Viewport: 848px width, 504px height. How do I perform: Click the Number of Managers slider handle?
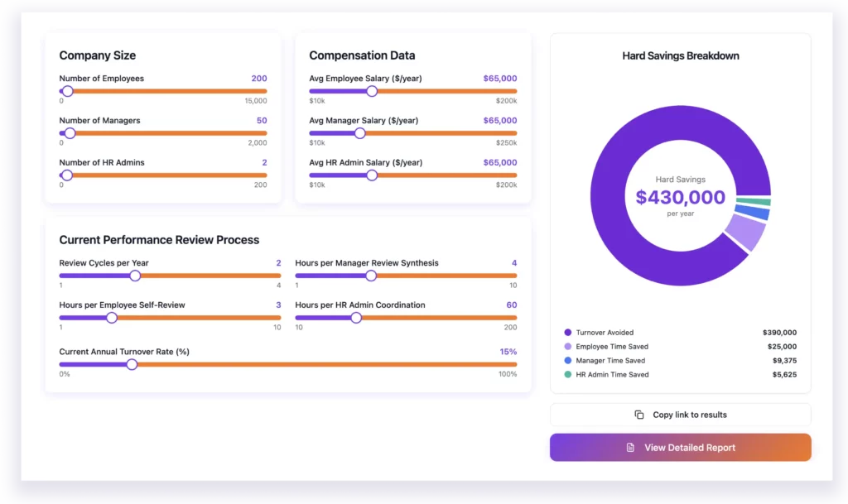tap(70, 133)
